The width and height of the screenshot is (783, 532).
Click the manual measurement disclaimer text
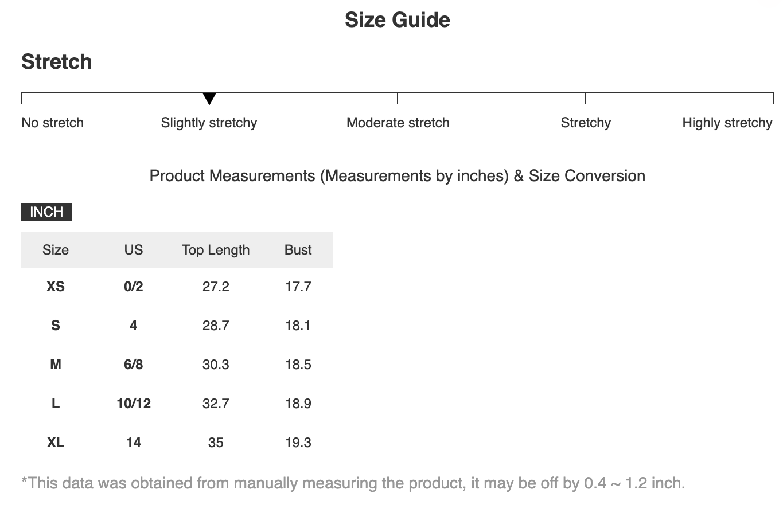(x=353, y=483)
